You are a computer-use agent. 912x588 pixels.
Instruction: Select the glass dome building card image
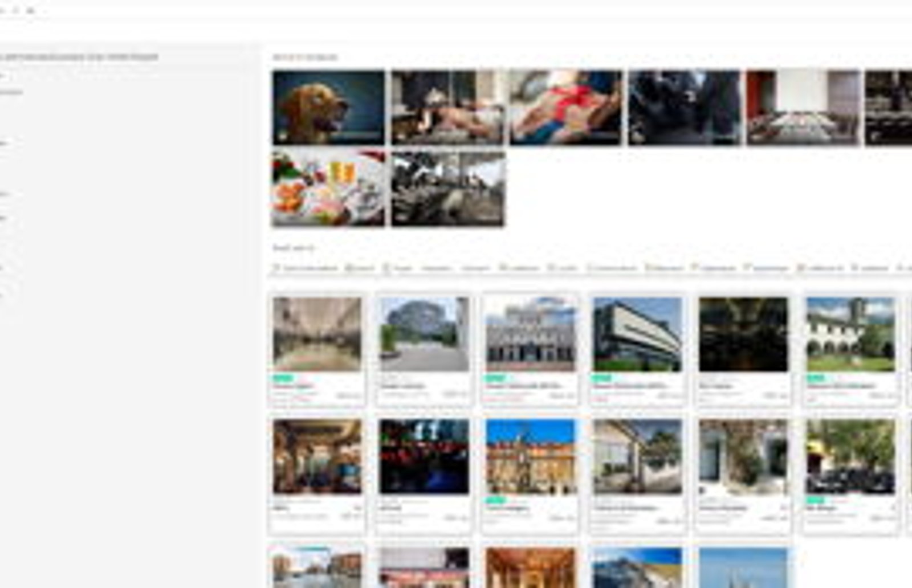click(424, 334)
